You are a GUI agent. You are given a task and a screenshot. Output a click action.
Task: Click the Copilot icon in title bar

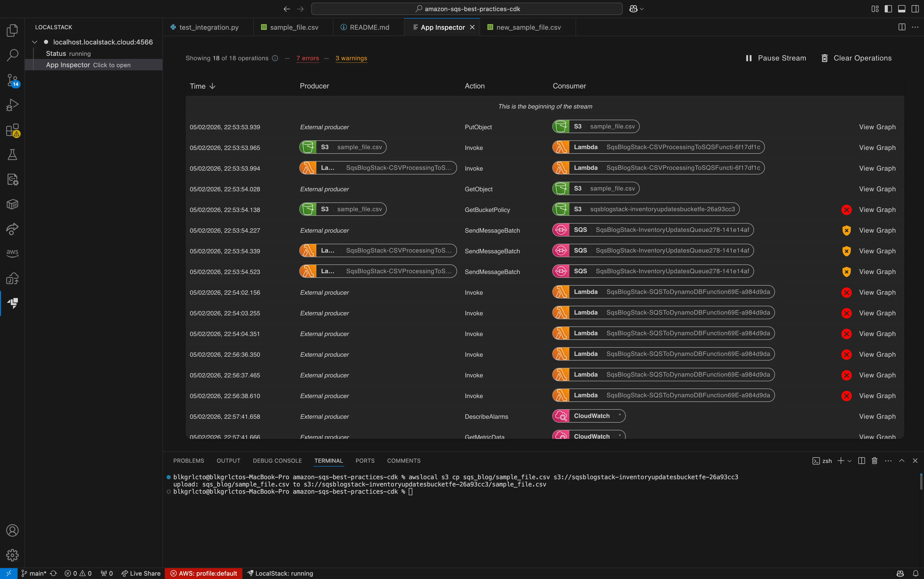633,9
